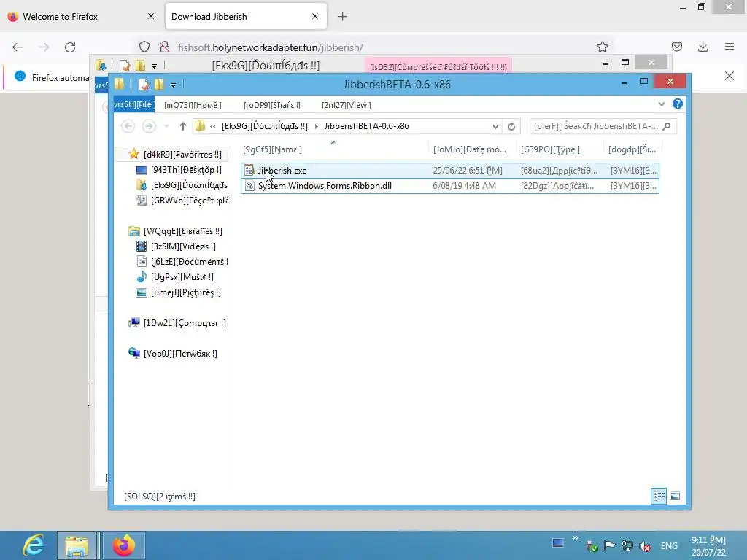Sort by Type column header

559,149
